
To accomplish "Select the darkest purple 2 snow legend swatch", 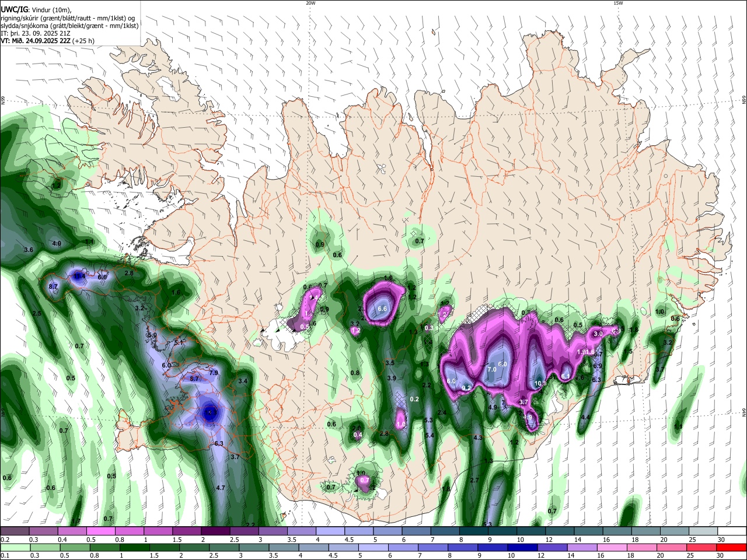I will pos(215,531).
